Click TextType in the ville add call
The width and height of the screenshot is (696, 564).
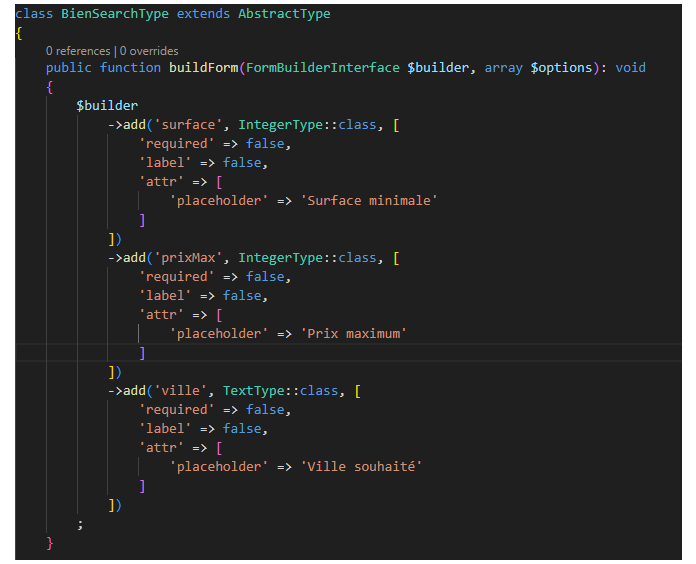[x=253, y=390]
